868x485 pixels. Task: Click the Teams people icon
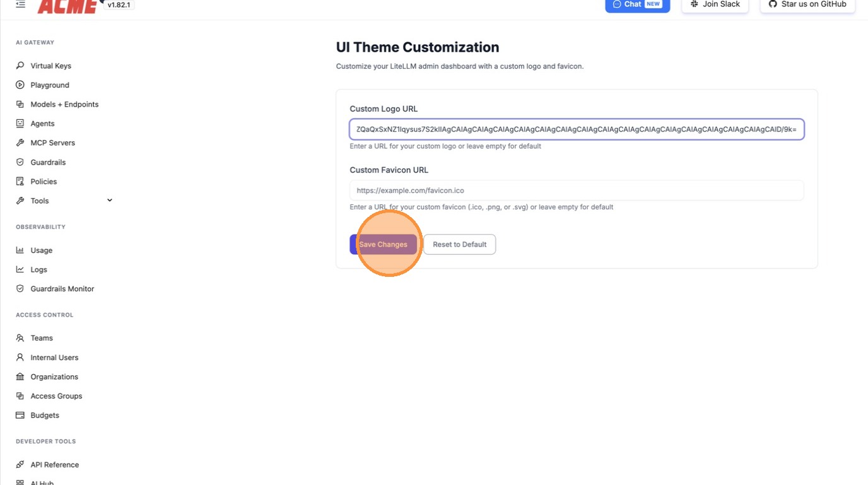click(x=20, y=338)
